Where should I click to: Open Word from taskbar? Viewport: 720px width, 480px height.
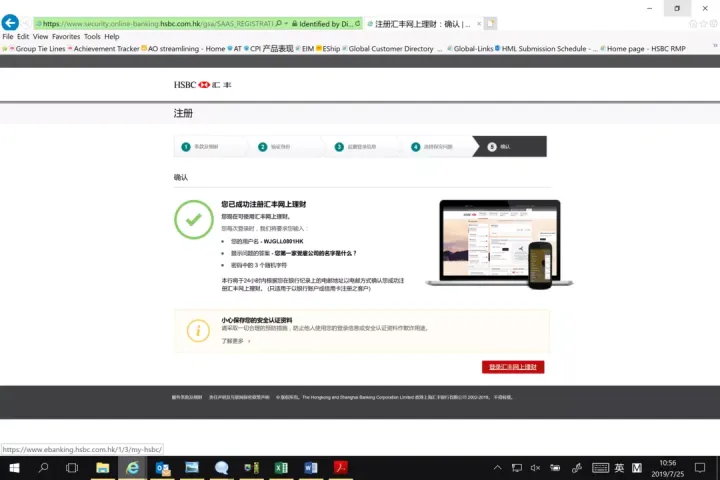click(x=311, y=468)
